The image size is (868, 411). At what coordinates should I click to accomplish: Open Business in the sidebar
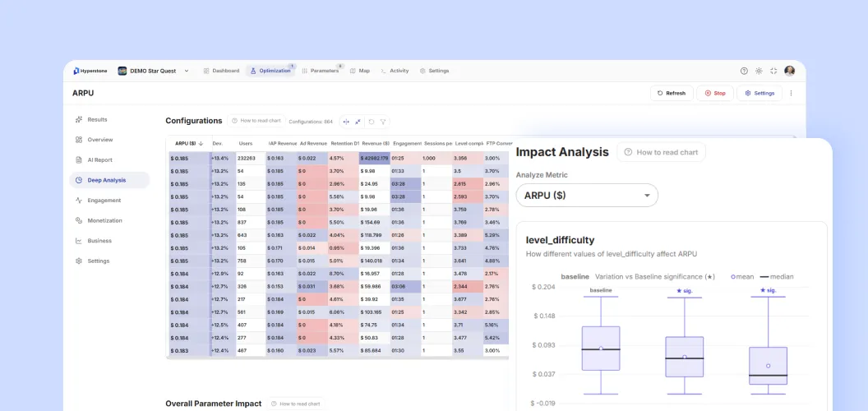(109, 241)
